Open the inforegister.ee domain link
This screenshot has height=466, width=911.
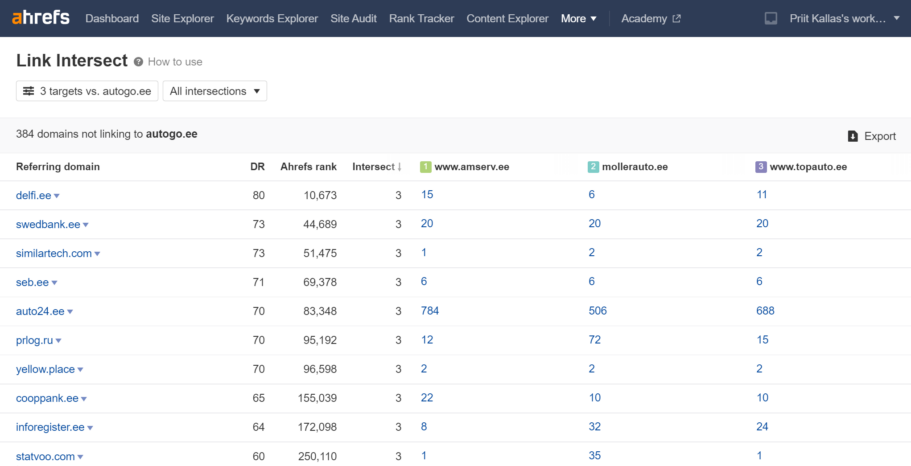[50, 427]
